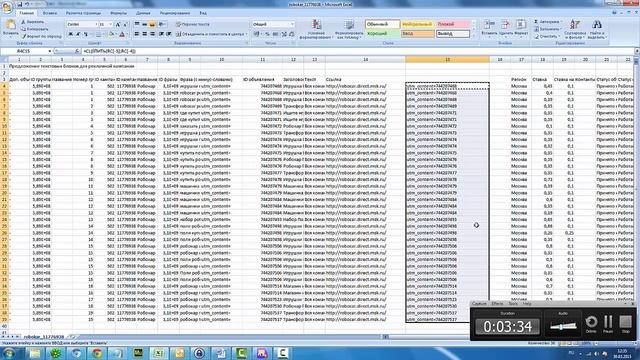This screenshot has width=640, height=360.
Task: Open Find & Select (Найти и выделить)
Action: pos(597,29)
